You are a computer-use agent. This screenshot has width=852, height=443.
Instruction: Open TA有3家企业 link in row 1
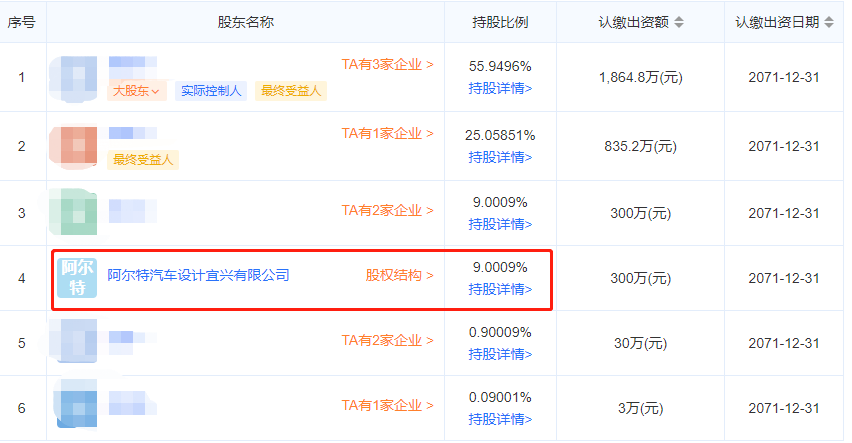coord(388,65)
